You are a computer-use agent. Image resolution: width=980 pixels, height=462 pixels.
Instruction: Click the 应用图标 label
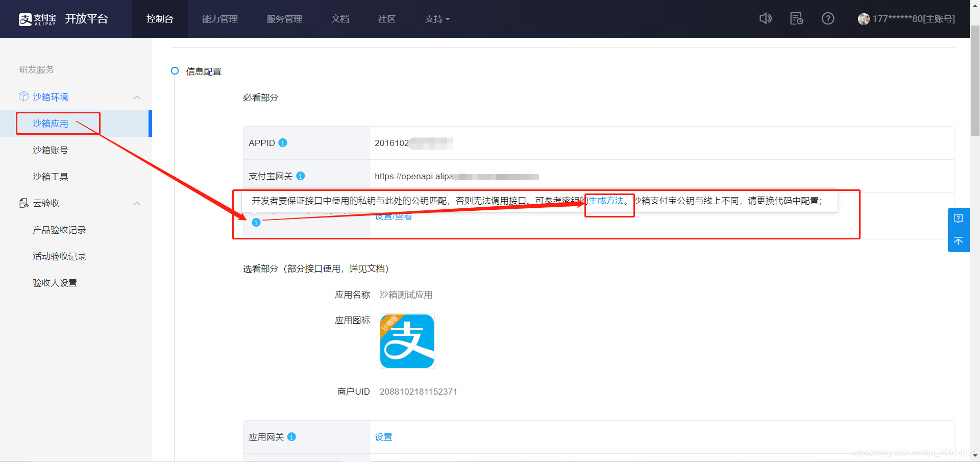pyautogui.click(x=352, y=320)
